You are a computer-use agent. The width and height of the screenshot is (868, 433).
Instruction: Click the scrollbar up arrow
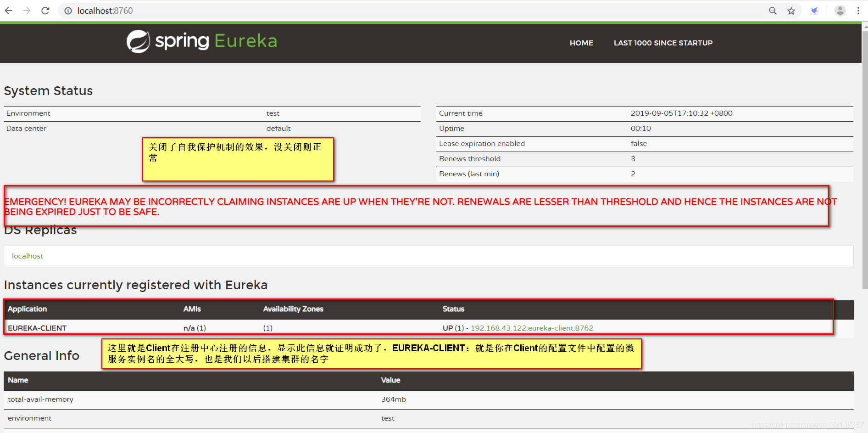tap(865, 27)
